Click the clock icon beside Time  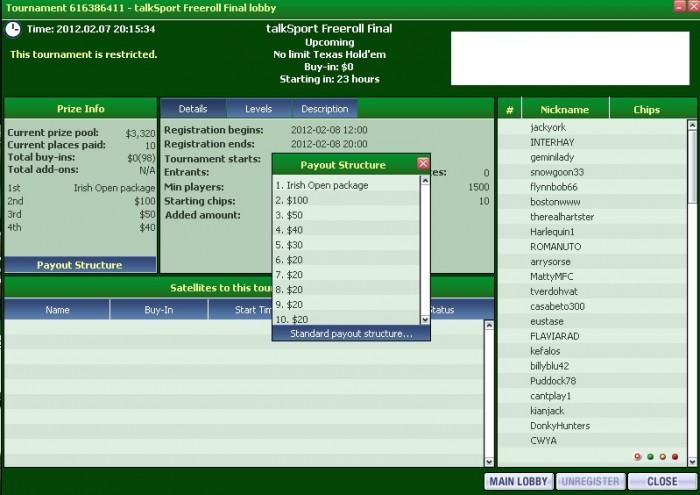(13, 29)
